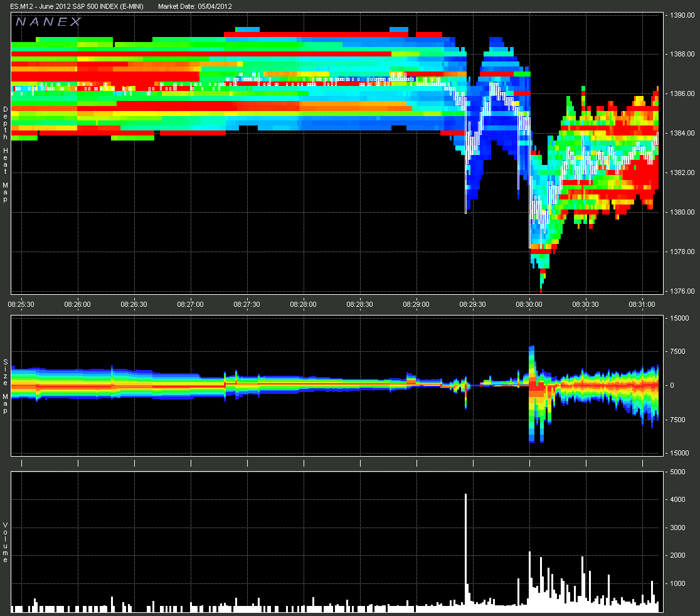Select the 7500 label below zero on Size Map
This screenshot has width=700, height=616.
click(677, 420)
